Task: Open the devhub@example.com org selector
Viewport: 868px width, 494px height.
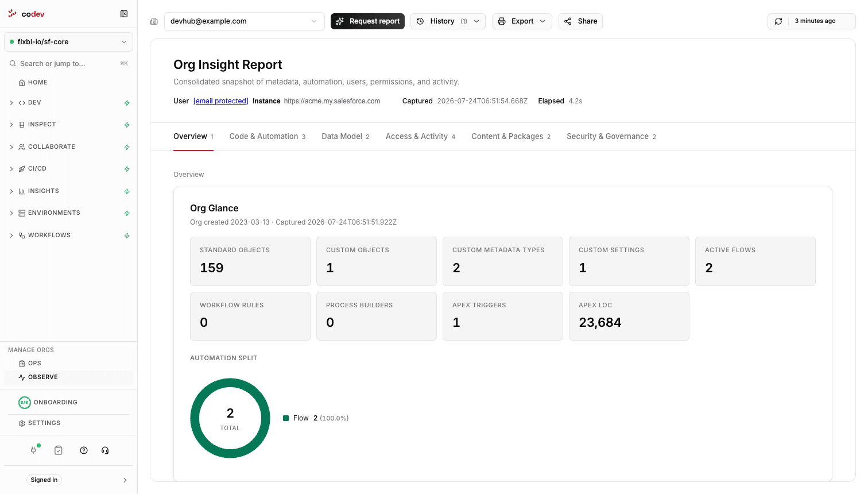Action: click(x=244, y=21)
